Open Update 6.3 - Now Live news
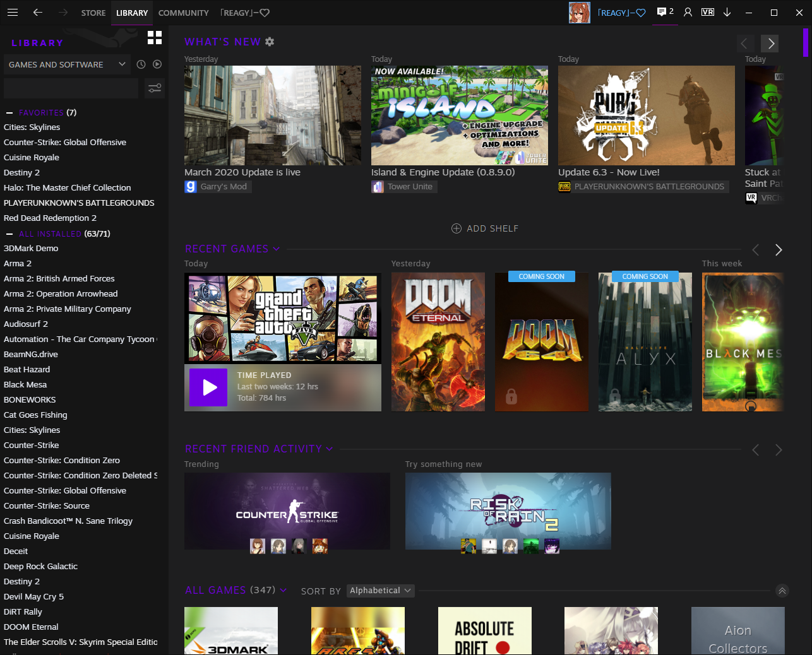This screenshot has height=655, width=812. [609, 172]
